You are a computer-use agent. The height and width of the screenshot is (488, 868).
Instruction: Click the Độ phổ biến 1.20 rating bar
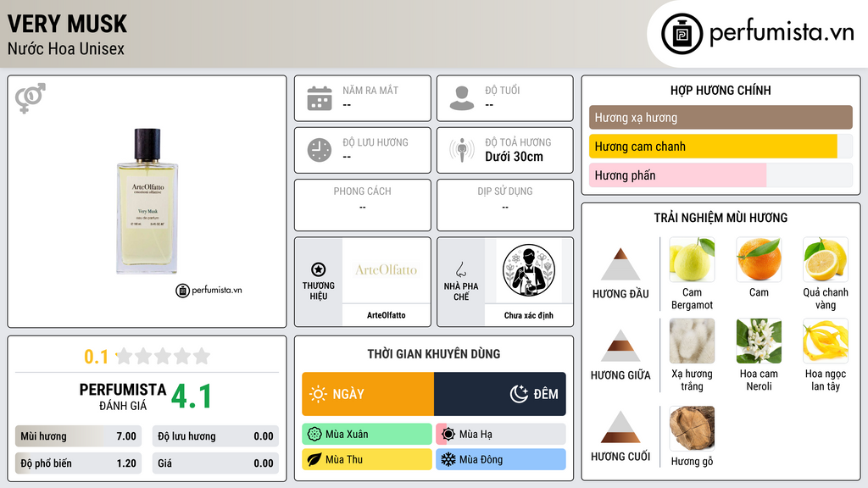point(78,463)
